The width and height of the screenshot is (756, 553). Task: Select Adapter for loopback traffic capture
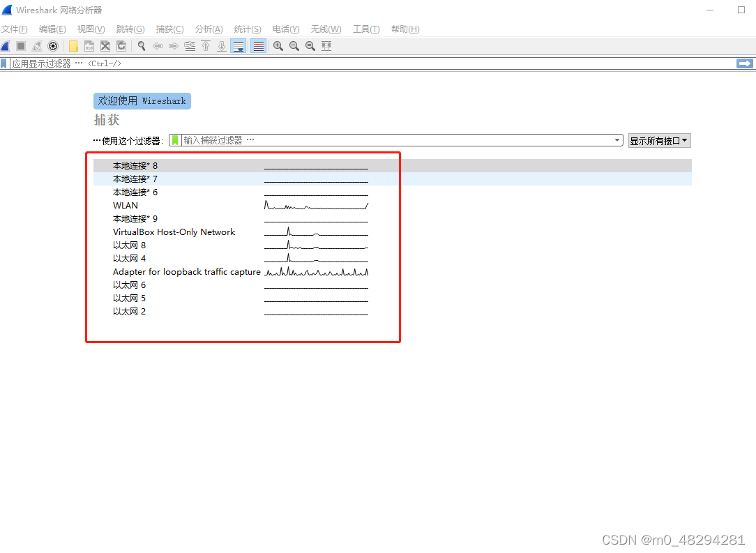(393, 272)
